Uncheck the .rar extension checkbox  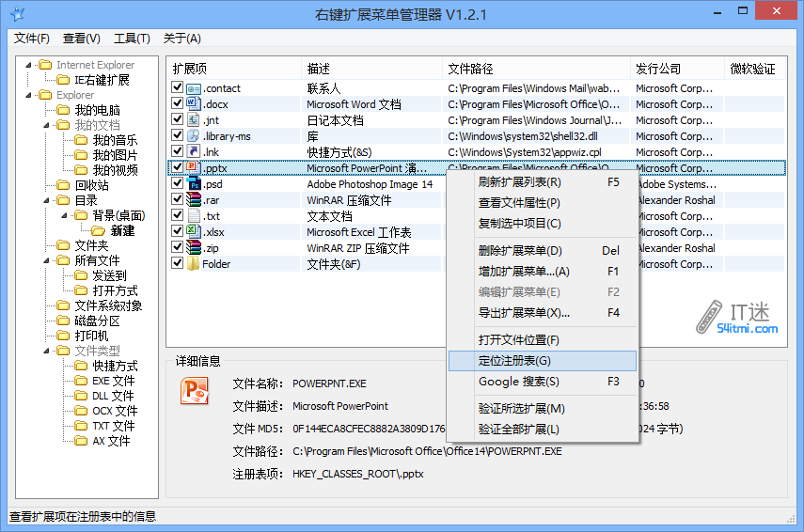[x=178, y=199]
